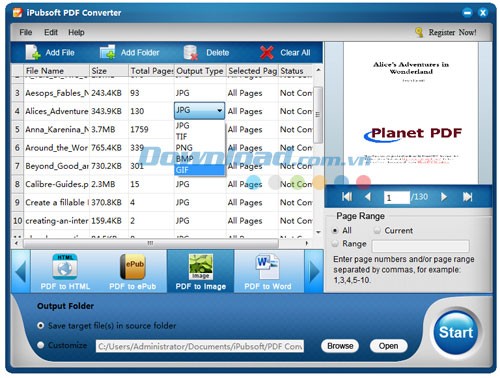Choose JPG from the dropdown list

tap(199, 126)
